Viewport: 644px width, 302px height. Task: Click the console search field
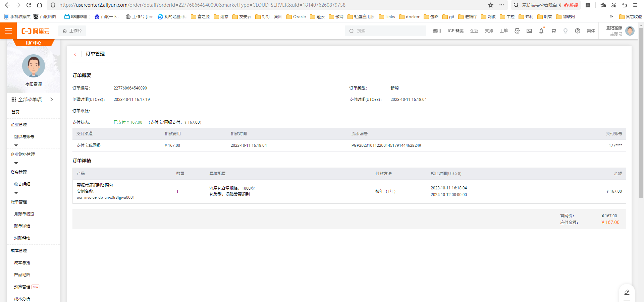[385, 31]
